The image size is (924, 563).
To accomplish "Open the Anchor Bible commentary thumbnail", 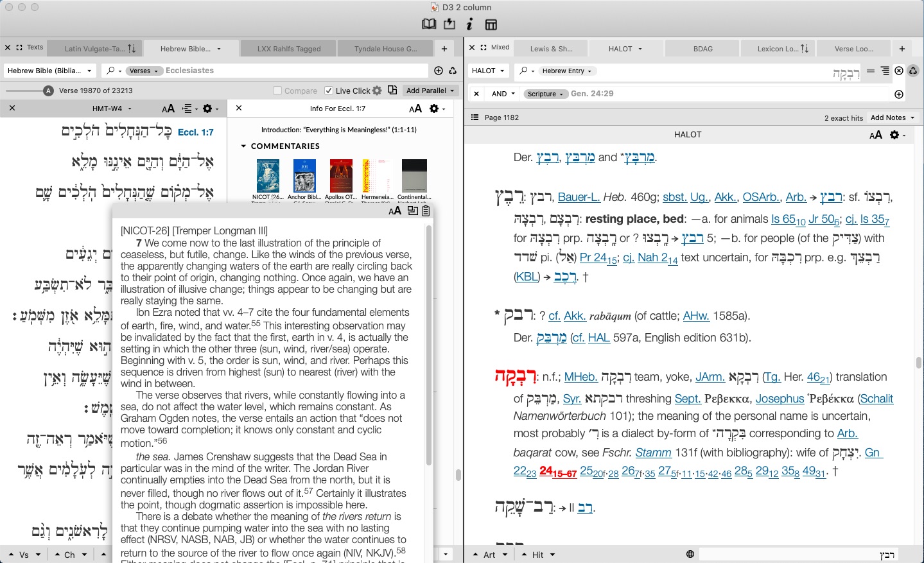I will point(304,177).
